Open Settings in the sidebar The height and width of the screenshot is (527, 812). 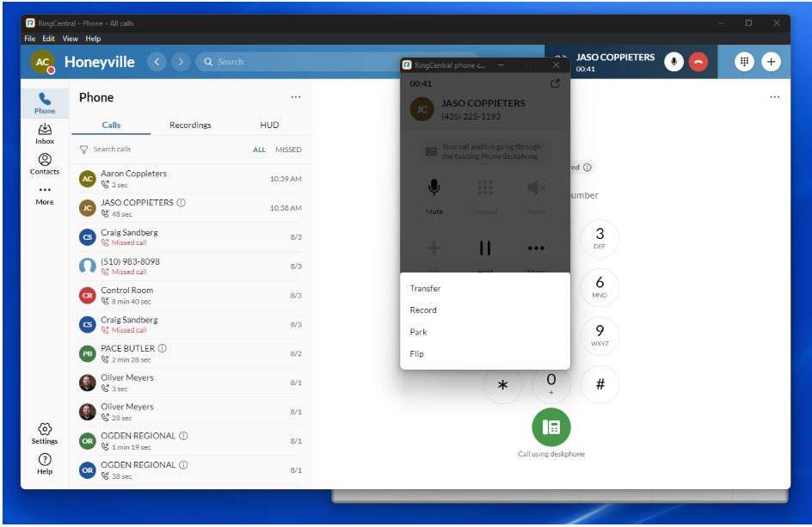[x=45, y=433]
